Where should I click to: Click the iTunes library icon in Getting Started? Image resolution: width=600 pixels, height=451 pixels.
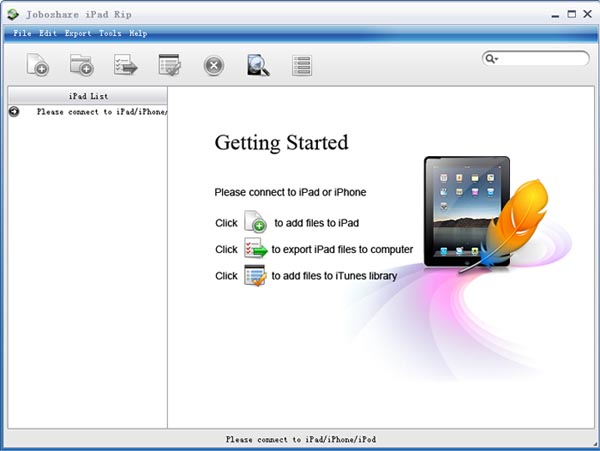pyautogui.click(x=255, y=275)
